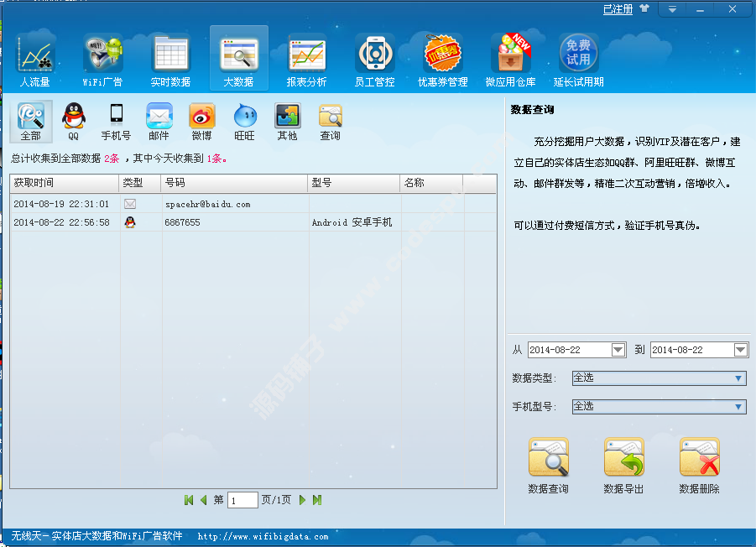Open 优惠券管理 coupon management

[x=442, y=60]
